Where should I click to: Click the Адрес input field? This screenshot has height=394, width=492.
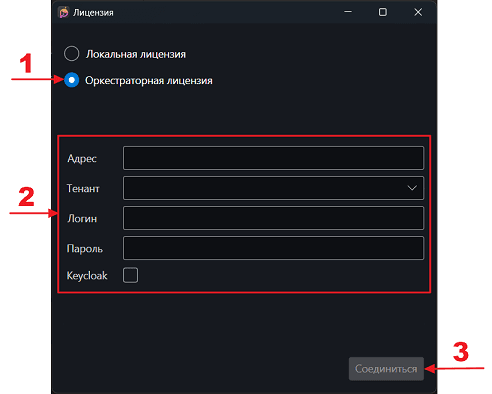(x=273, y=158)
